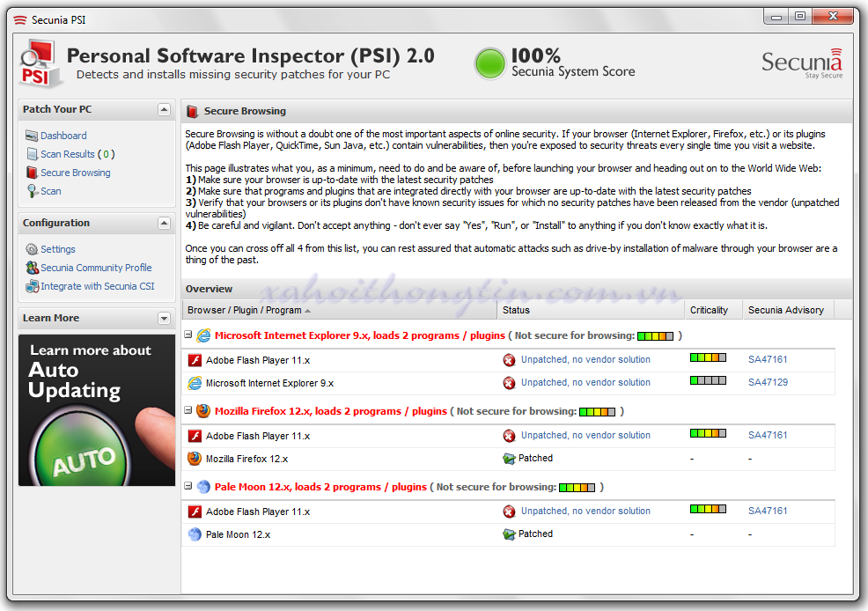Sort by Browser / Plugin / Program column
The image size is (868, 611).
point(339,310)
